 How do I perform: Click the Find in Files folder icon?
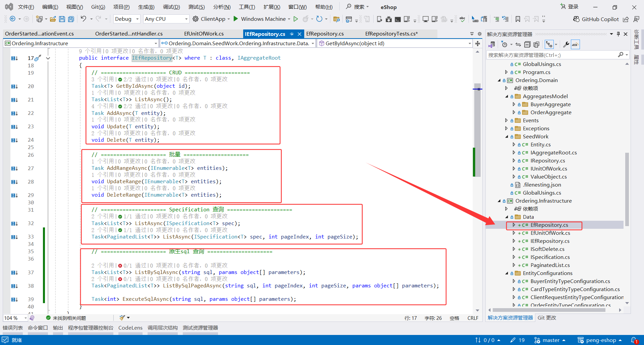coord(336,19)
